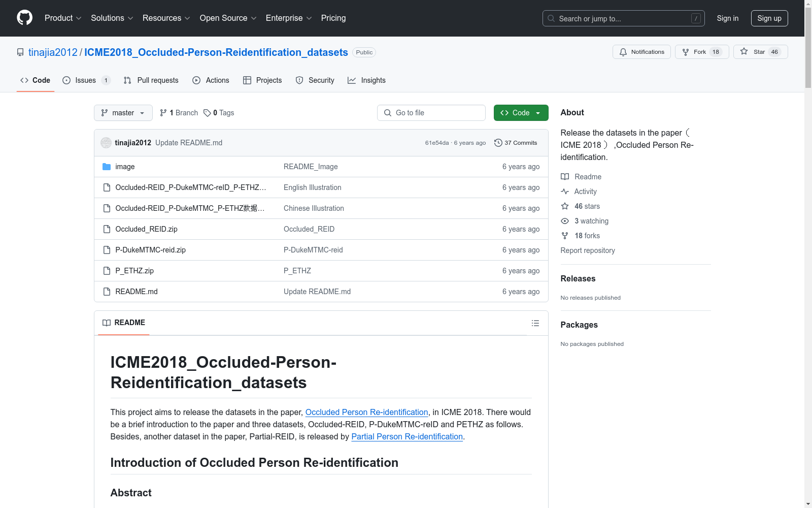Click the Releases heading
812x508 pixels.
tap(578, 278)
